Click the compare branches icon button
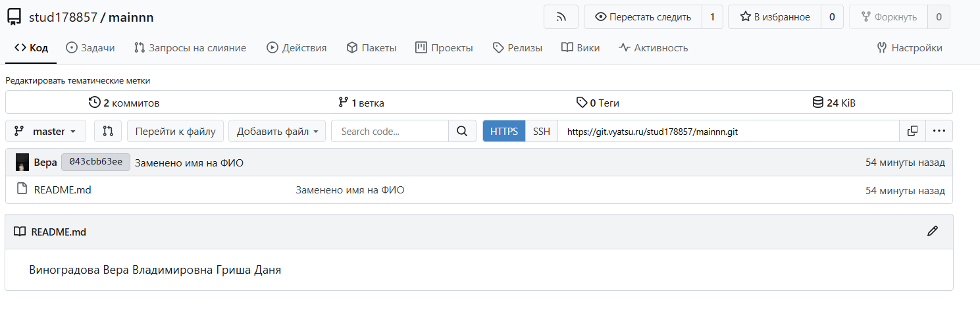 (x=108, y=131)
